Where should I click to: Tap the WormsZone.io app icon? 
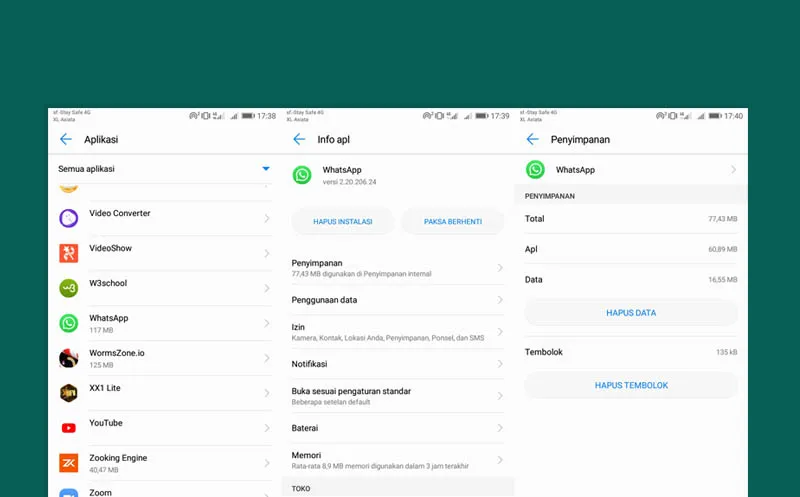point(68,358)
